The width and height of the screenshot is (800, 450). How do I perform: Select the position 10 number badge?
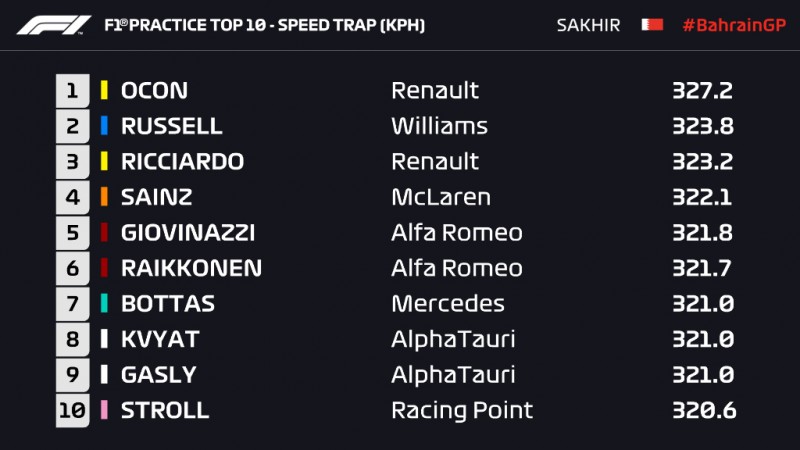[x=72, y=410]
